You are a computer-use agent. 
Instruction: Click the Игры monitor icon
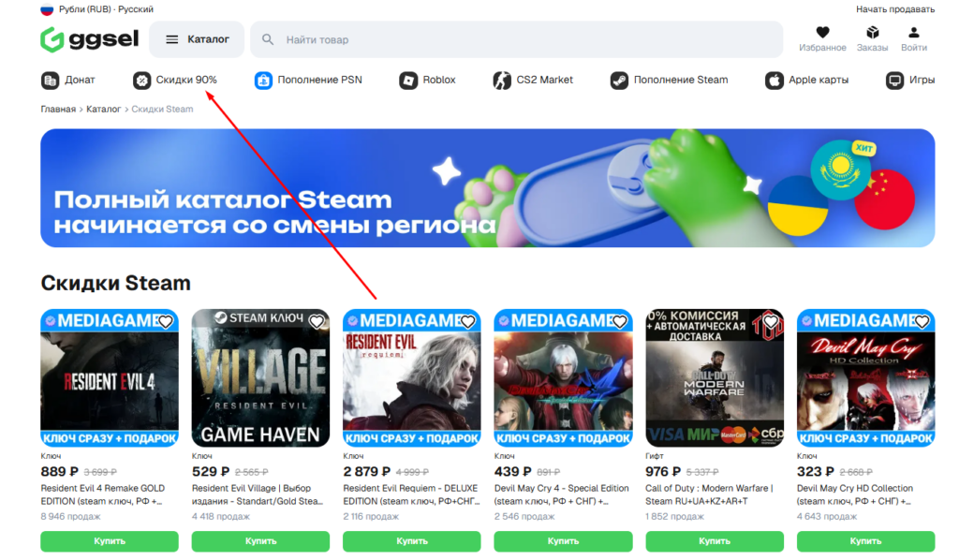(894, 81)
